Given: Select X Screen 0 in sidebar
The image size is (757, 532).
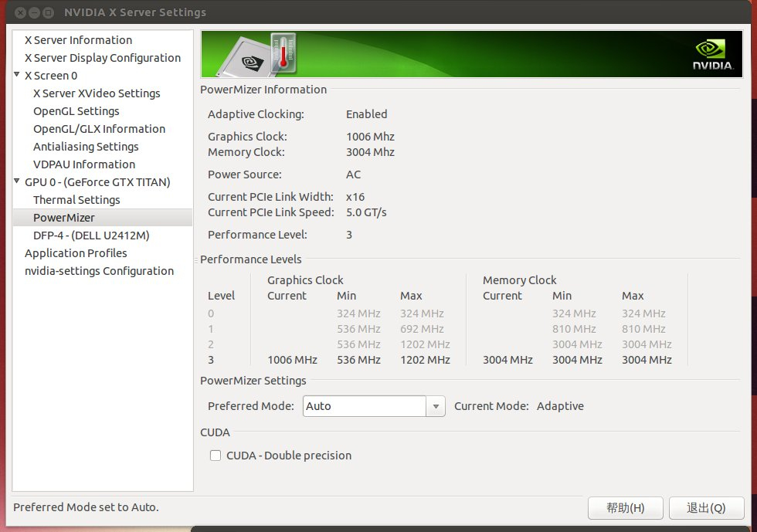Looking at the screenshot, I should (51, 76).
